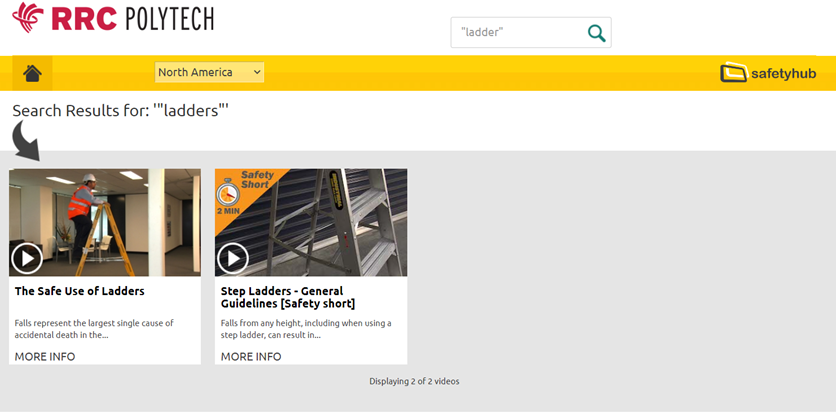
Task: Open MORE INFO for Safe Use of Ladders
Action: coord(44,356)
